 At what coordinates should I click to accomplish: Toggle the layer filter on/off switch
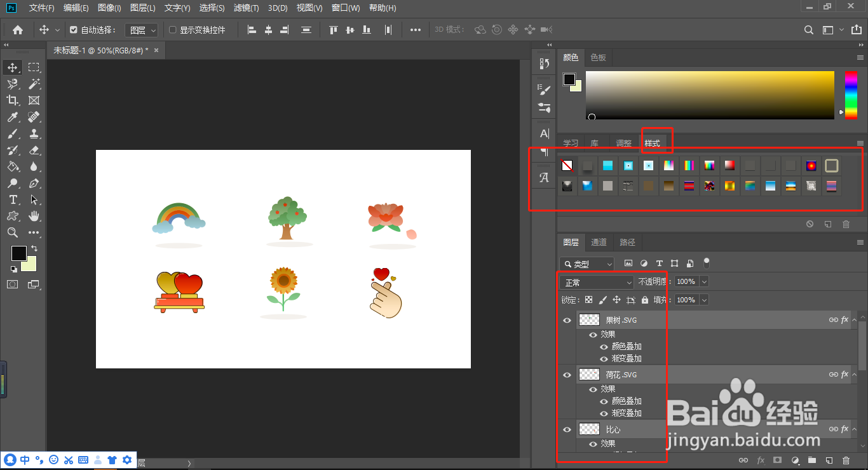tap(707, 262)
